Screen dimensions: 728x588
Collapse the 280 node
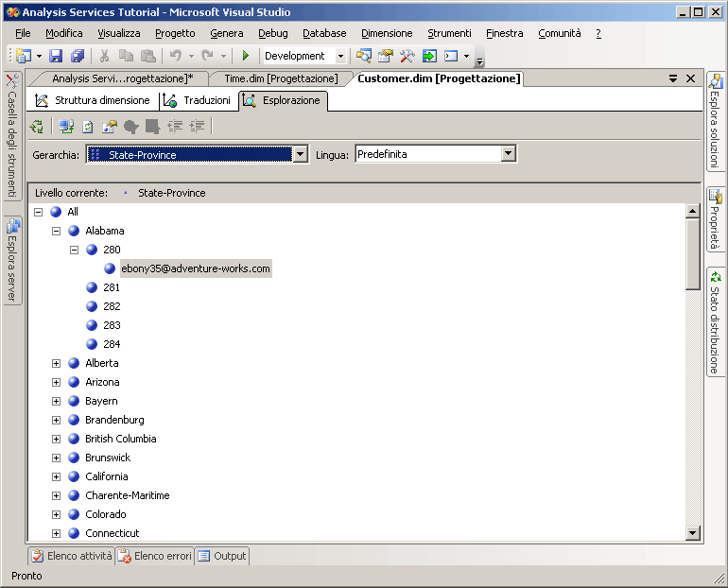point(74,250)
